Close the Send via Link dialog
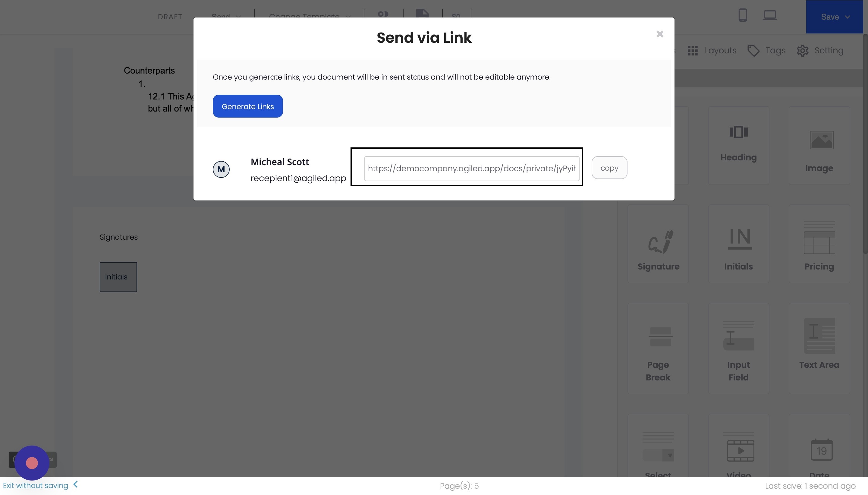 pos(660,34)
